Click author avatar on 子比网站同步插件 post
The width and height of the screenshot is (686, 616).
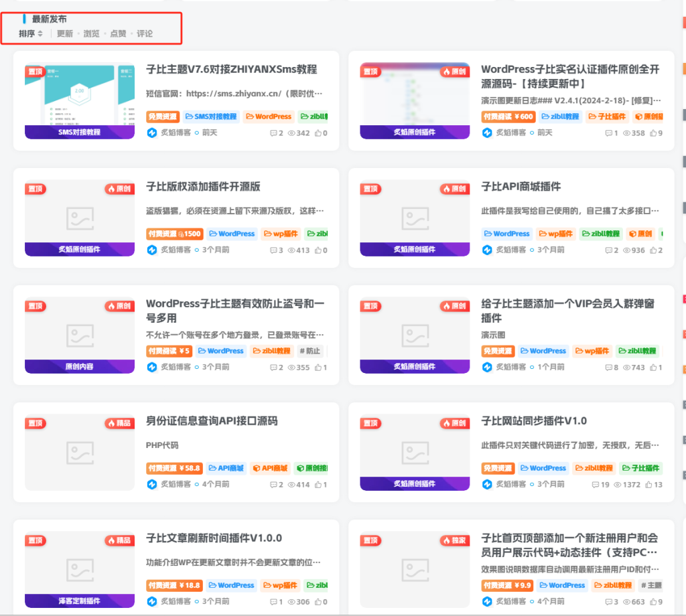tap(487, 484)
